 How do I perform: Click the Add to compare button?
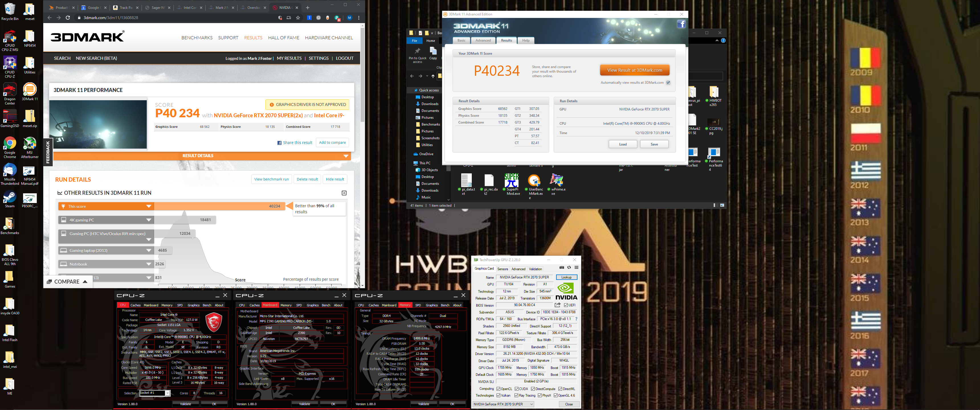coord(332,143)
